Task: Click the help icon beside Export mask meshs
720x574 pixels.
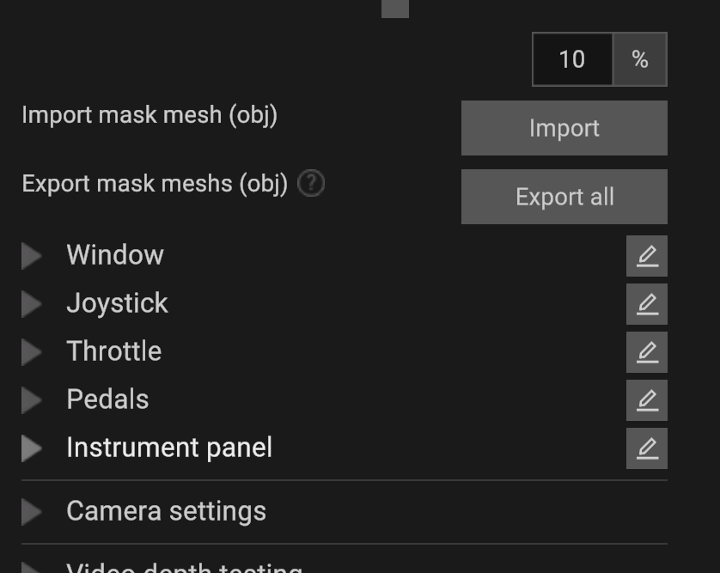Action: (x=311, y=184)
